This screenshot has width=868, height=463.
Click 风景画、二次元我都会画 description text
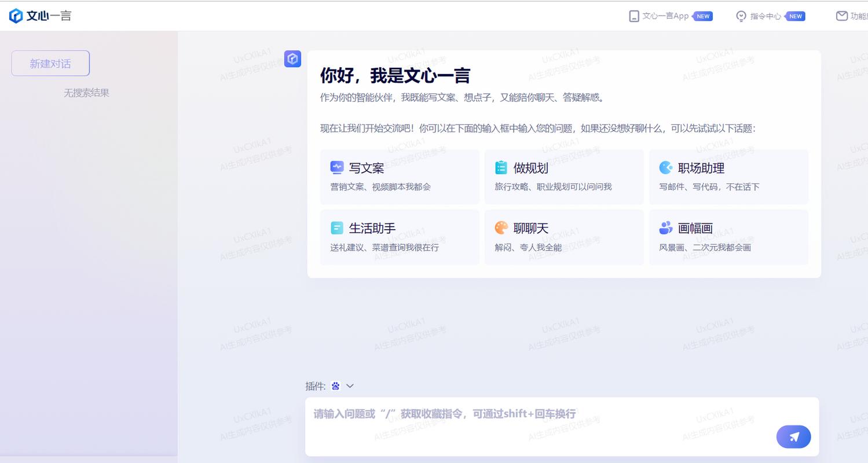pos(705,248)
